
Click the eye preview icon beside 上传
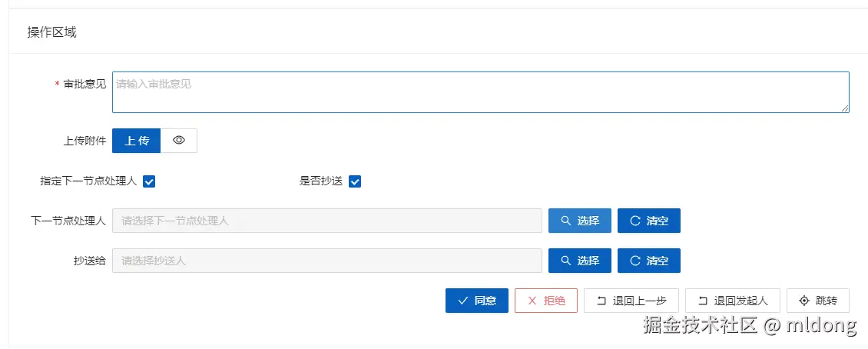click(x=179, y=141)
